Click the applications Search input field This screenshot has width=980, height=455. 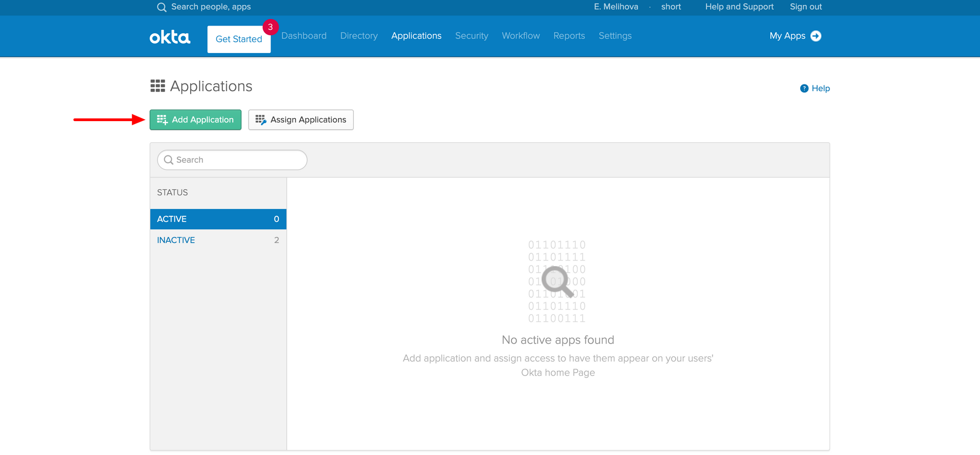pyautogui.click(x=232, y=160)
